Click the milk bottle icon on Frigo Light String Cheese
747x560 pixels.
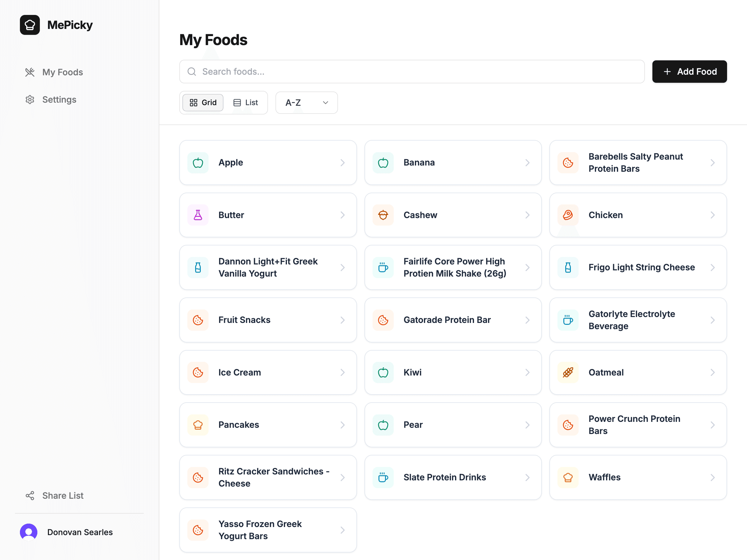(568, 267)
